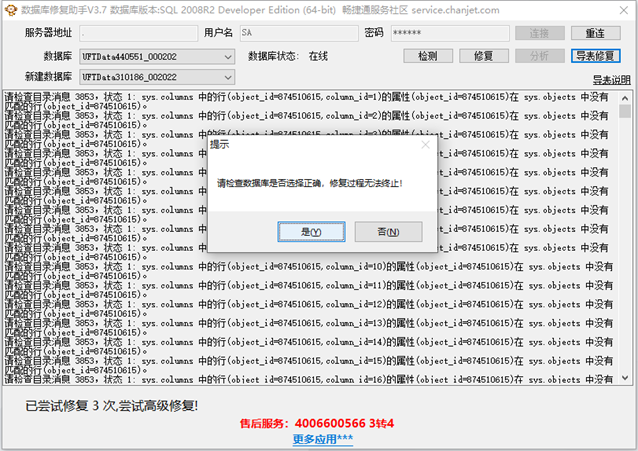Viewport: 638px width, 451px height.
Task: Click the app icon in the title bar
Action: 11,10
